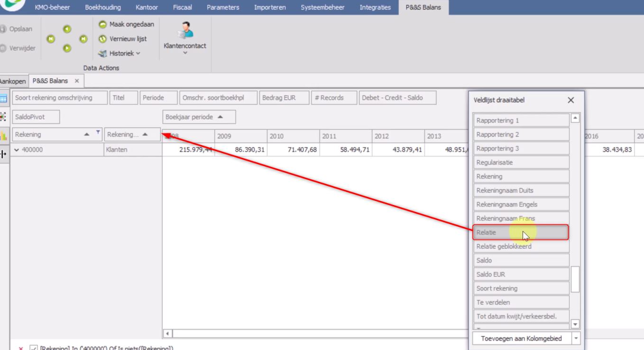Screen dimensions: 644x350
Task: Select the Saldo EUR field
Action: coord(521,274)
